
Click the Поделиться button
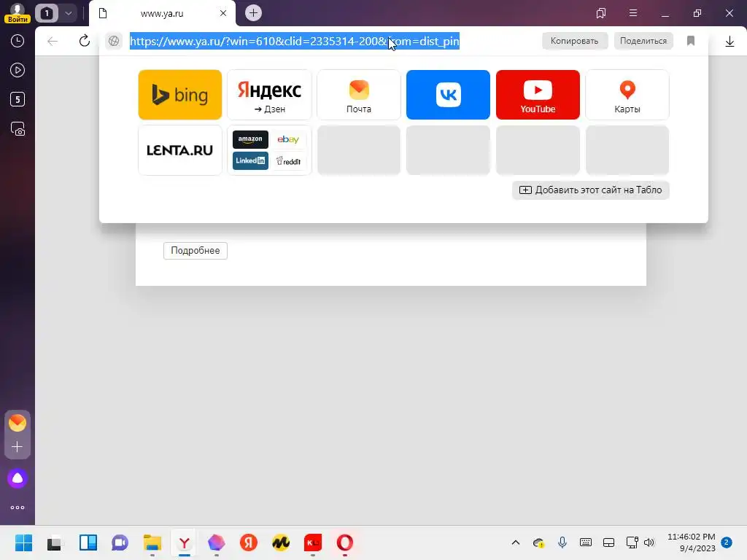point(643,41)
